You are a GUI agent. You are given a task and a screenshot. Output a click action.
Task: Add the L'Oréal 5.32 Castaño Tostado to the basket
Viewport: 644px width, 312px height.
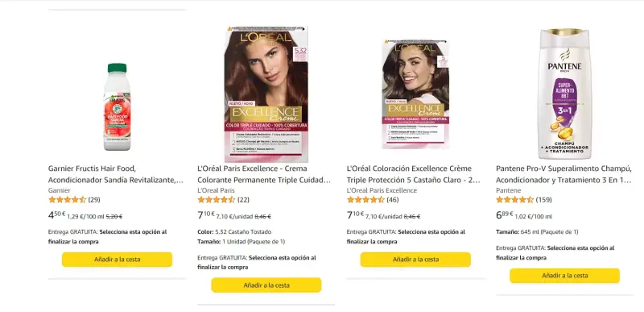pos(266,285)
